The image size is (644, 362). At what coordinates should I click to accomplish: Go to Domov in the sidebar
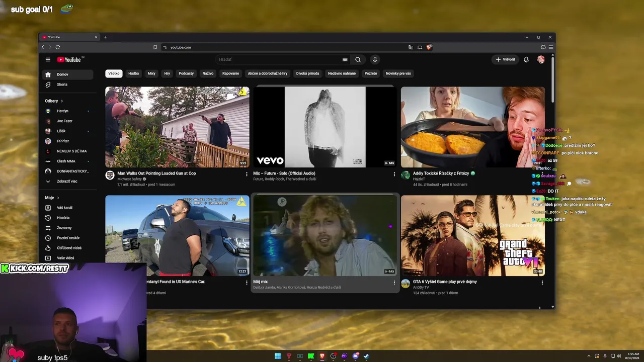[x=68, y=74]
